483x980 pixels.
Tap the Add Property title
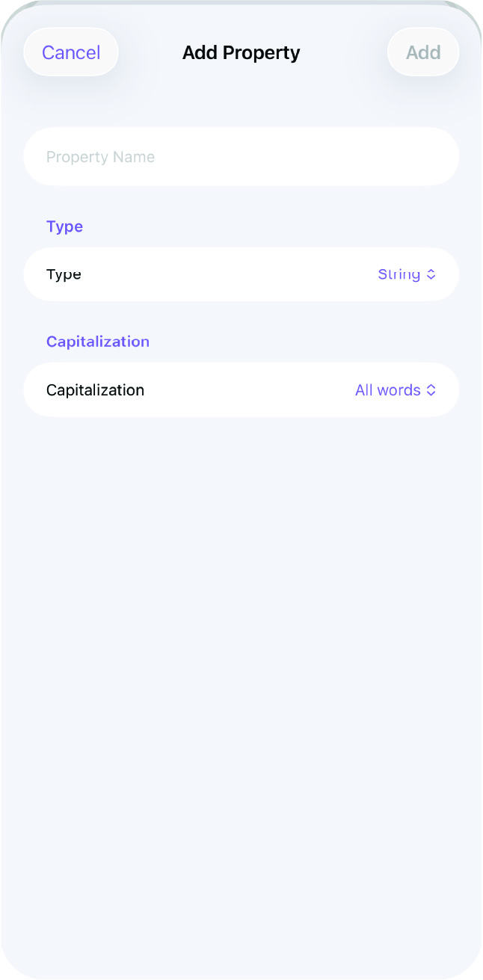[x=241, y=52]
